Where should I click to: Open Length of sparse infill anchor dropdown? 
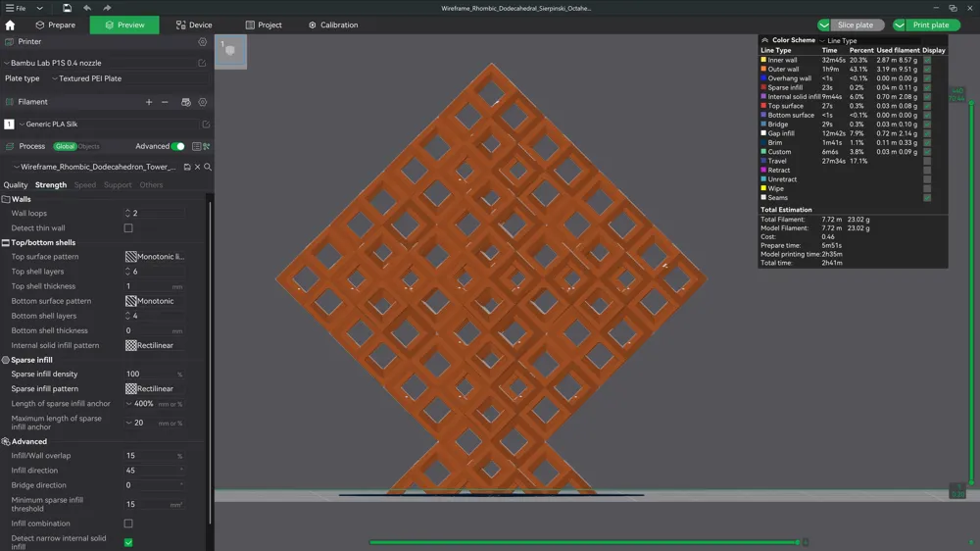(x=128, y=404)
